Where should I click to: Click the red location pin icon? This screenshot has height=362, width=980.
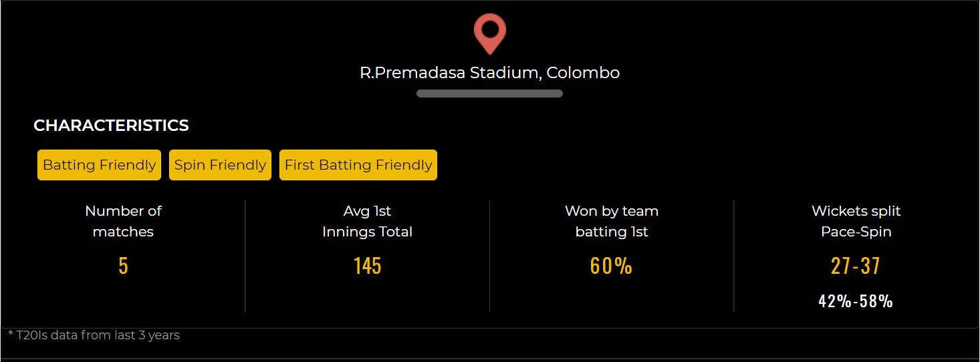489,34
